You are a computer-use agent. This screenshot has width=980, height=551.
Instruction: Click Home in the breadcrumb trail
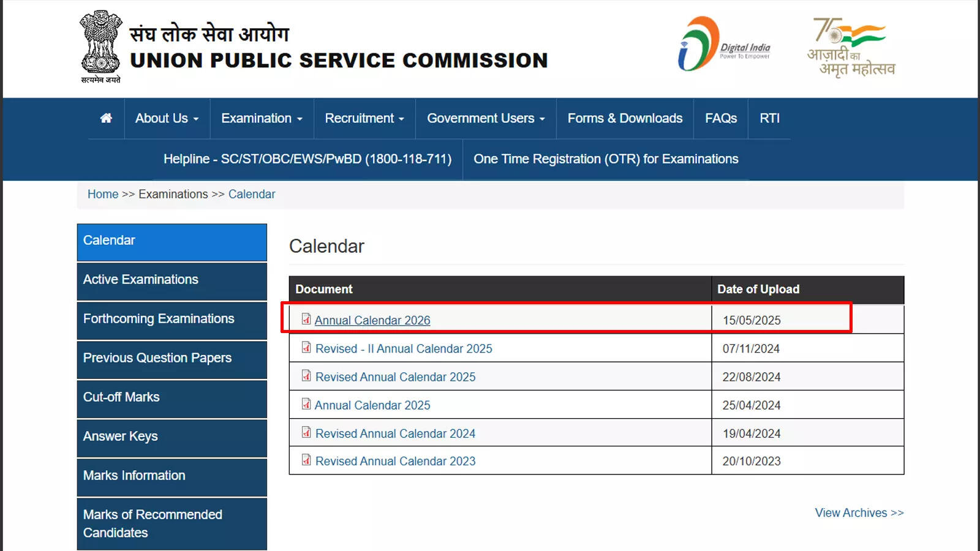(x=103, y=194)
